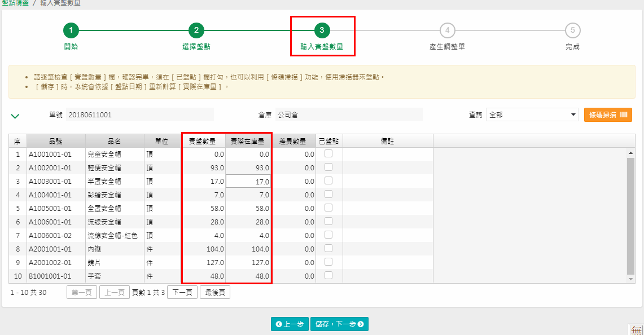
Task: Click 儲存，下一步 save and continue
Action: (339, 324)
